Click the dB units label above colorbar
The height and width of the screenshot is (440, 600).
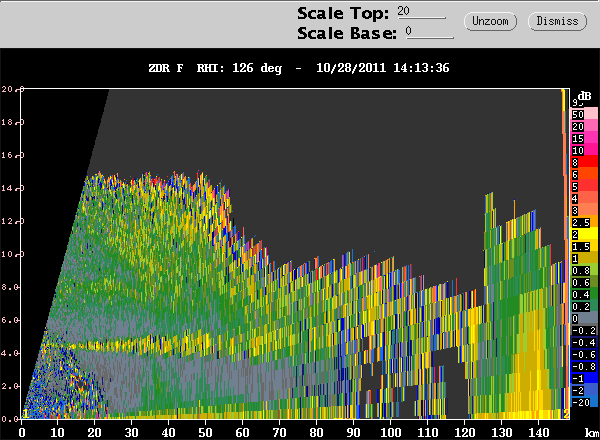click(x=585, y=95)
